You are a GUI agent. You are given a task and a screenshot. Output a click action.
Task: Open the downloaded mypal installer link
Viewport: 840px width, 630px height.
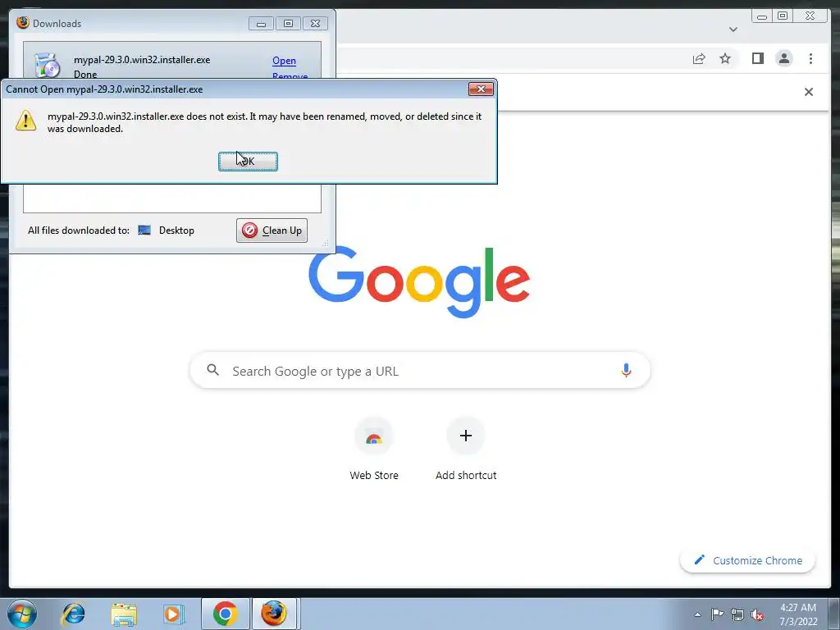point(284,61)
